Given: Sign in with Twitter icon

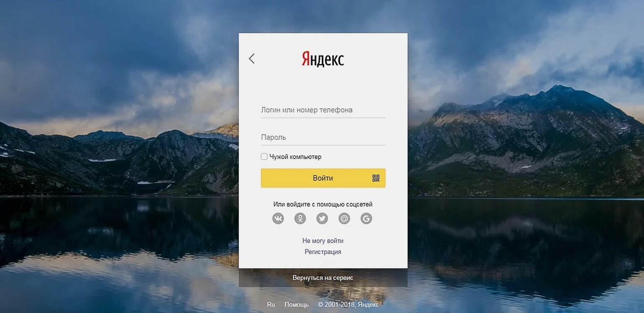Looking at the screenshot, I should (x=322, y=218).
